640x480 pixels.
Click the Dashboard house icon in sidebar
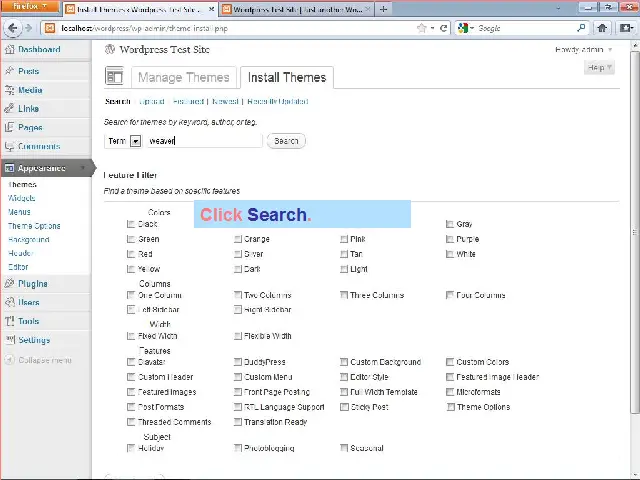[x=9, y=49]
